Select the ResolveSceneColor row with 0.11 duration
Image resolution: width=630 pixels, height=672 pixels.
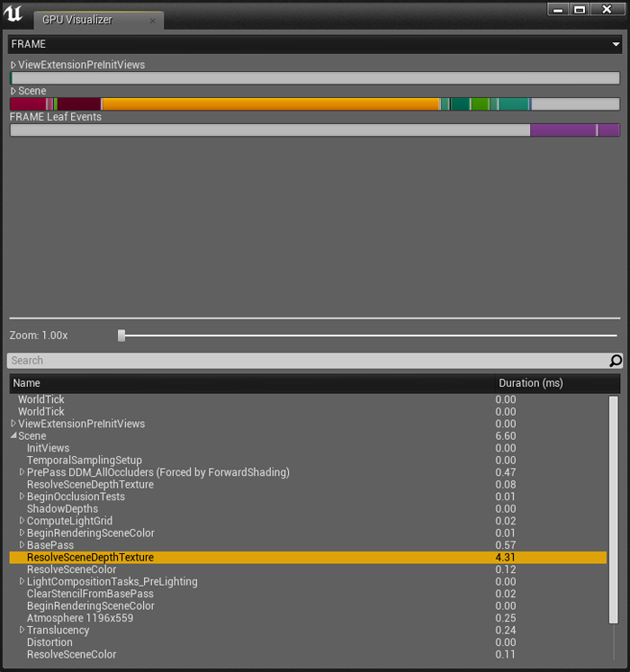point(308,654)
